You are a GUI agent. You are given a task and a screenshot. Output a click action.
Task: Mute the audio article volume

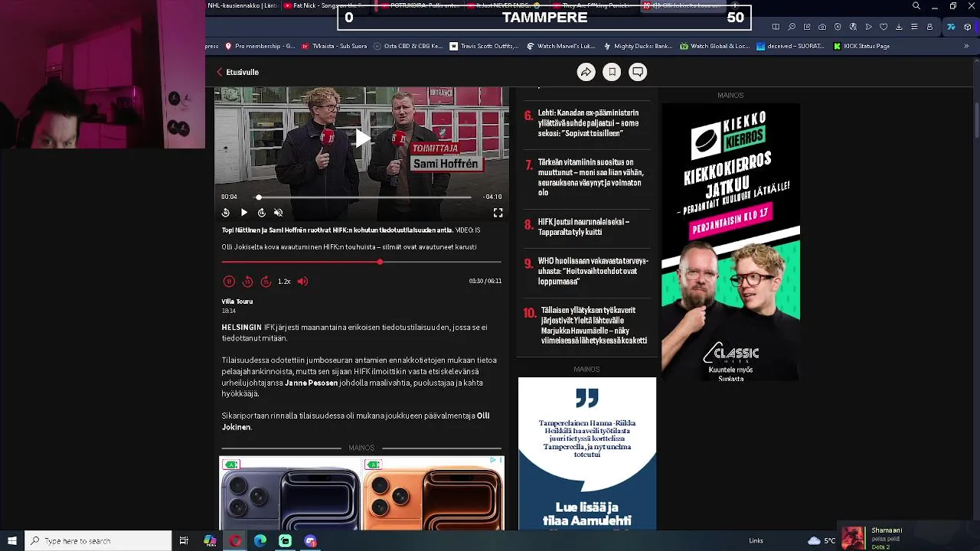302,282
